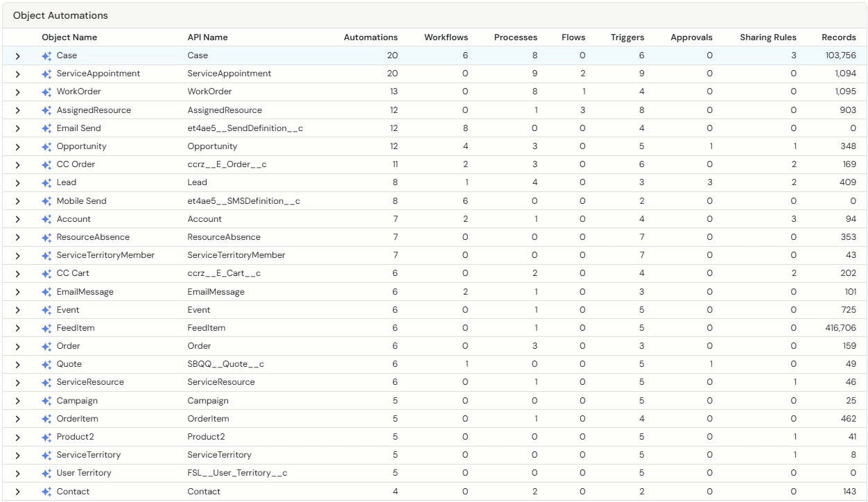Click the sparkle icon beside ResourceAbsence
This screenshot has height=502, width=868.
point(46,237)
